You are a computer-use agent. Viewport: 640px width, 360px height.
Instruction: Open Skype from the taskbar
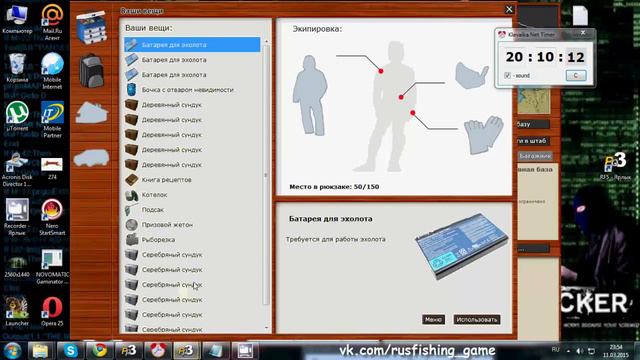click(70, 351)
